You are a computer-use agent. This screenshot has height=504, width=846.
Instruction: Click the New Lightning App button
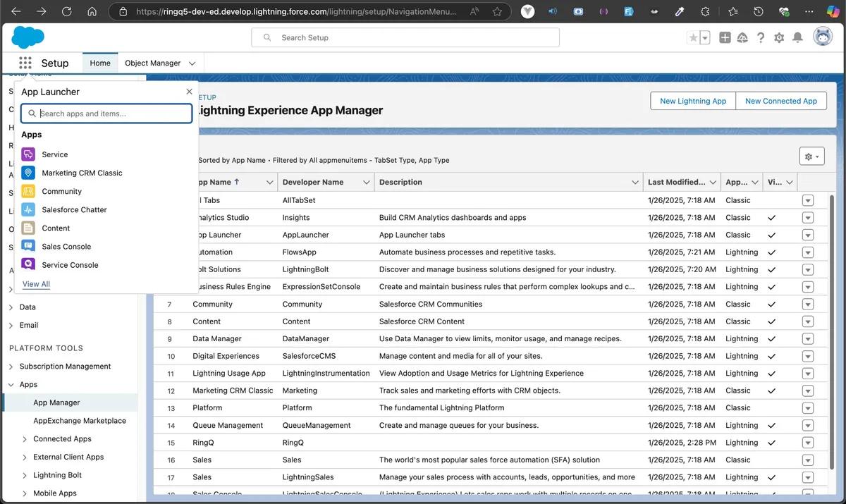coord(693,101)
